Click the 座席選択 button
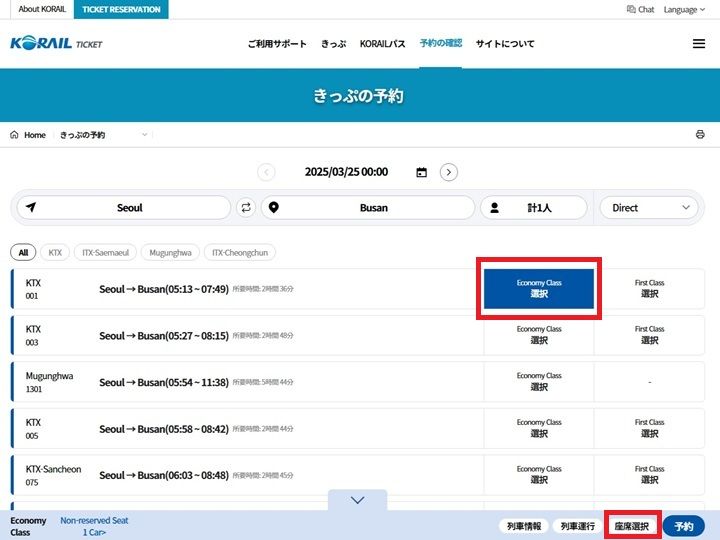Screen dimensions: 720x540 click(x=631, y=526)
